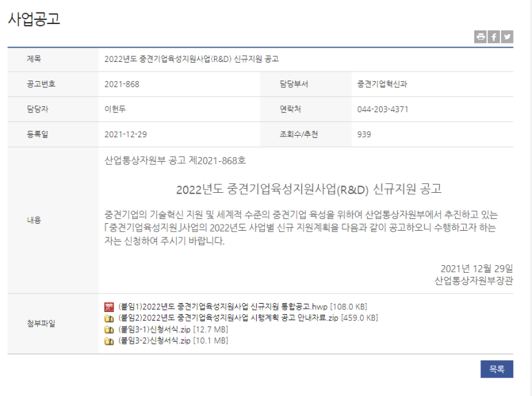Click the view count 939
The height and width of the screenshot is (396, 532).
pos(363,134)
